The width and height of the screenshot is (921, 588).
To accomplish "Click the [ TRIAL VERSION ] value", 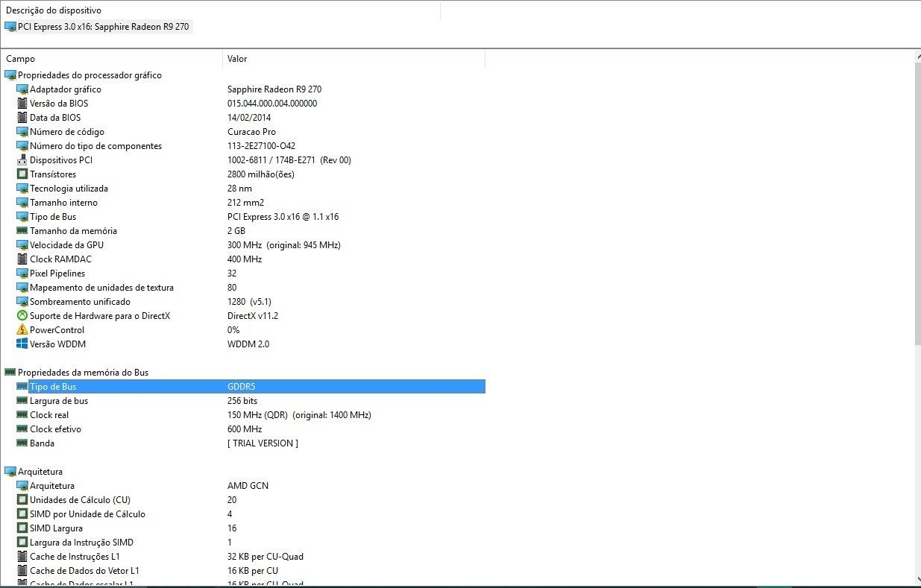I will point(263,443).
